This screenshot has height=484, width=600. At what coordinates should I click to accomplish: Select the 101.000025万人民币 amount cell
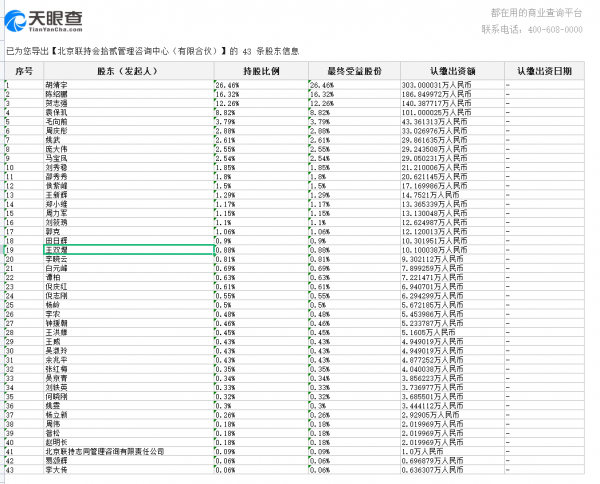pos(452,112)
